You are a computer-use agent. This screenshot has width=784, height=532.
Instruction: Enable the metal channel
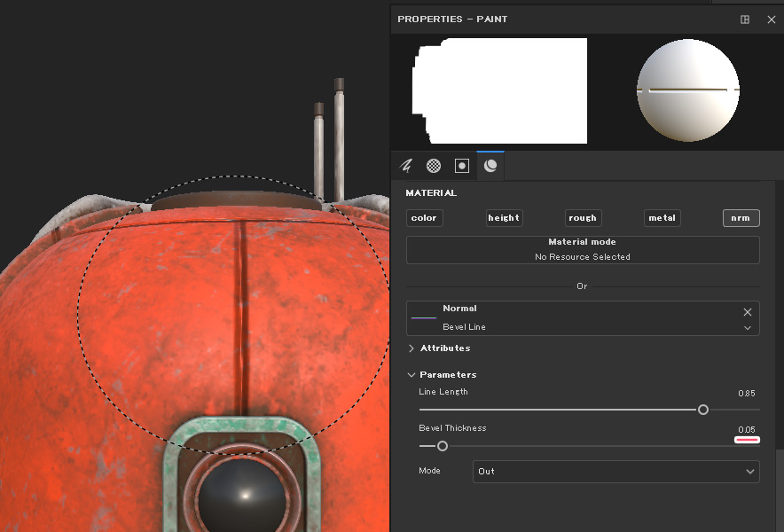point(662,218)
